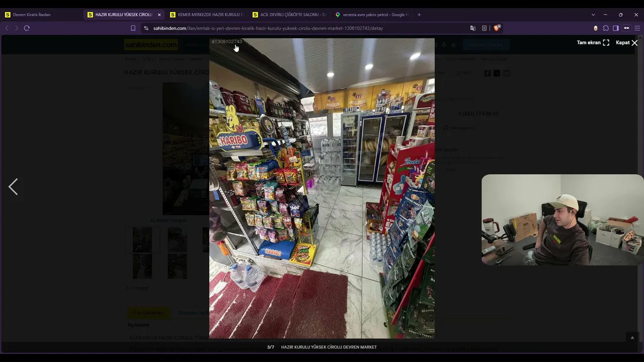Click the scroll-to-top arrow button
644x362 pixels.
coord(632,337)
